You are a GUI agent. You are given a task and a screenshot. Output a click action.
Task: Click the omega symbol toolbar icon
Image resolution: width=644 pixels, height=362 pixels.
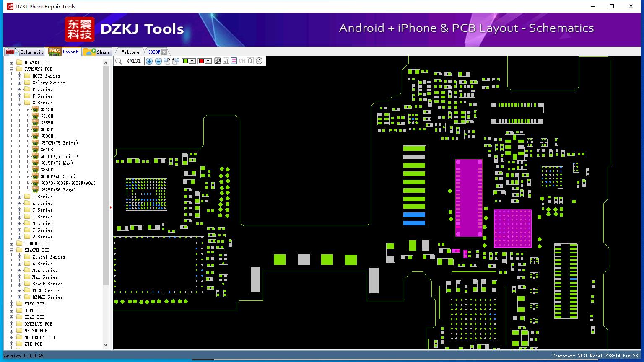tap(250, 61)
